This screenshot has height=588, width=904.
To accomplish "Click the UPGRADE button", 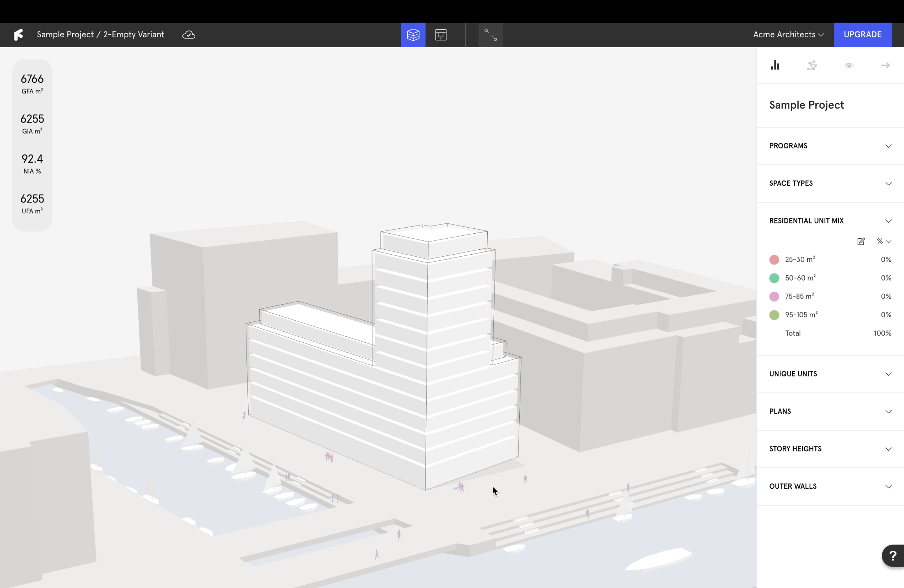I will 863,35.
